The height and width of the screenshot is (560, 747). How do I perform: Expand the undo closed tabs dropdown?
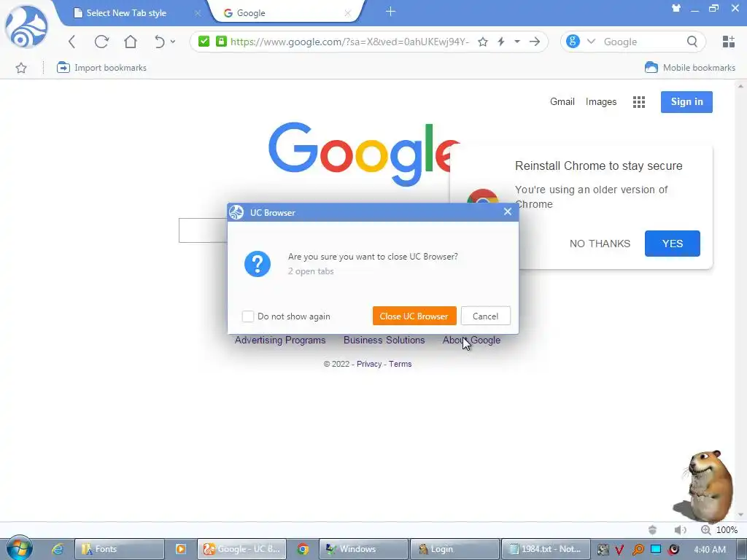pyautogui.click(x=172, y=42)
